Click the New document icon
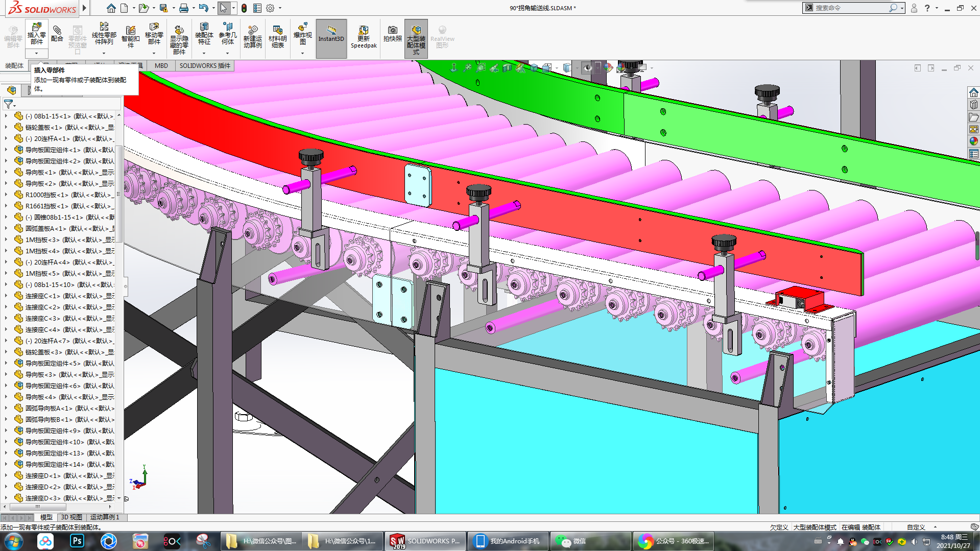Screen dimensions: 980x551 124,8
